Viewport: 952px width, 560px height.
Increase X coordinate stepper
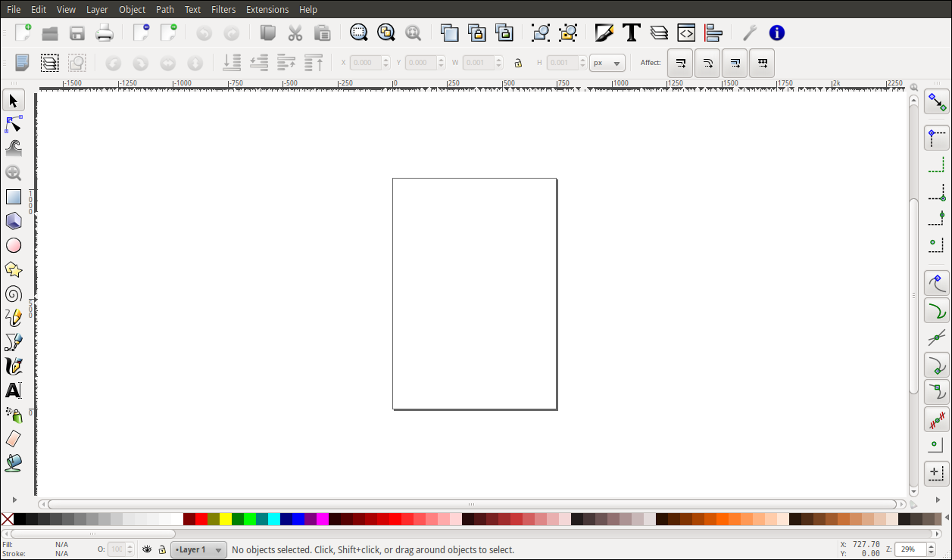(386, 59)
